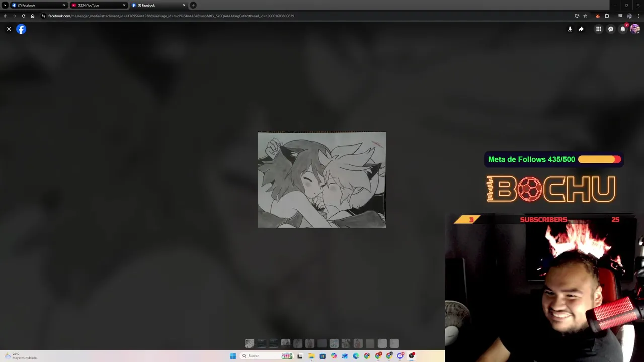Image resolution: width=644 pixels, height=362 pixels.
Task: Open Task View on the taskbar
Action: point(300,356)
